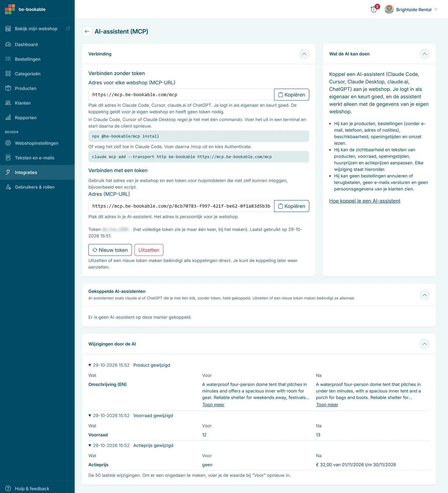Collapse the Actieprijs gewijzigd entry triangle

coord(90,445)
